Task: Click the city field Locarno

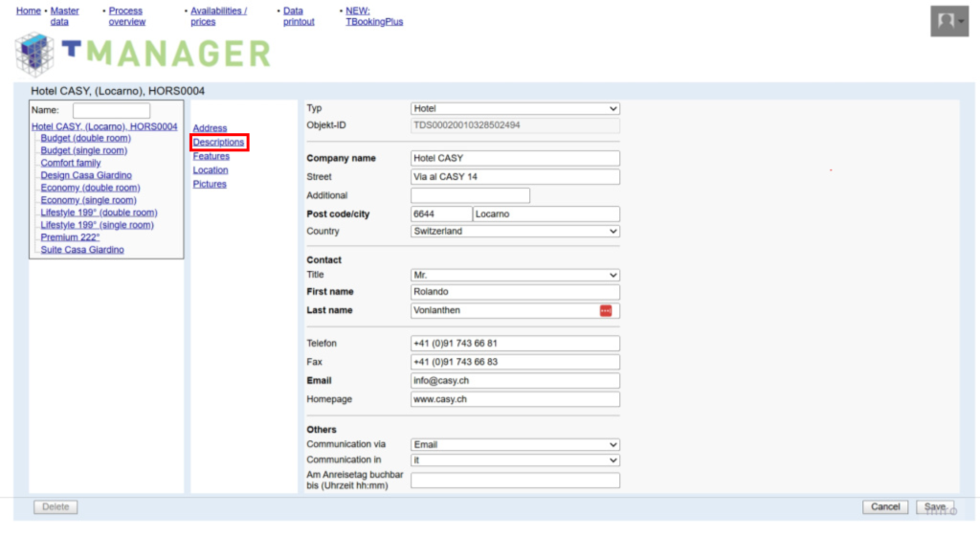Action: click(x=546, y=214)
